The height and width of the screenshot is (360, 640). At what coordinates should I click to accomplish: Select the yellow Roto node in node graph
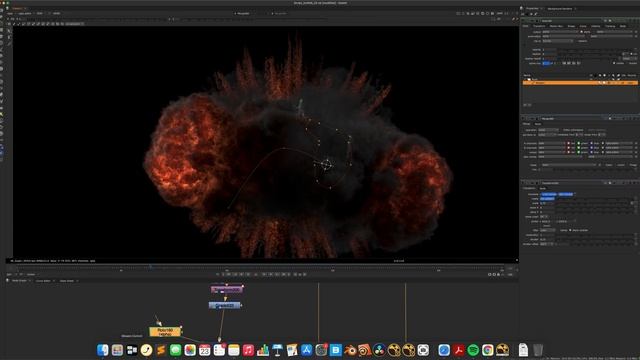(165, 331)
